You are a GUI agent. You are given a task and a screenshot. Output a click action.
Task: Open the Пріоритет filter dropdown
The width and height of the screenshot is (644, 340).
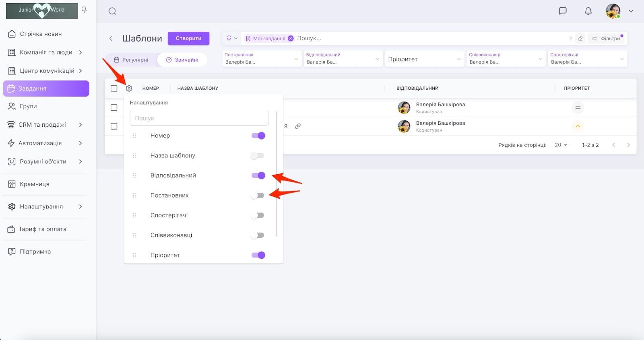click(425, 59)
